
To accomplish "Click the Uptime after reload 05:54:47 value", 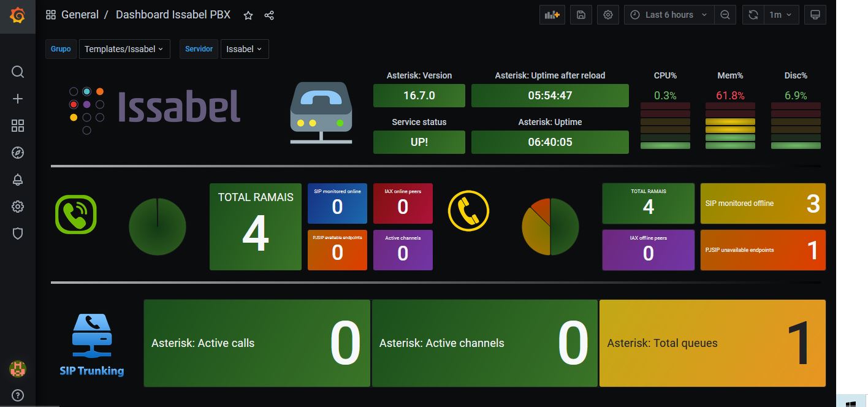I will [550, 96].
